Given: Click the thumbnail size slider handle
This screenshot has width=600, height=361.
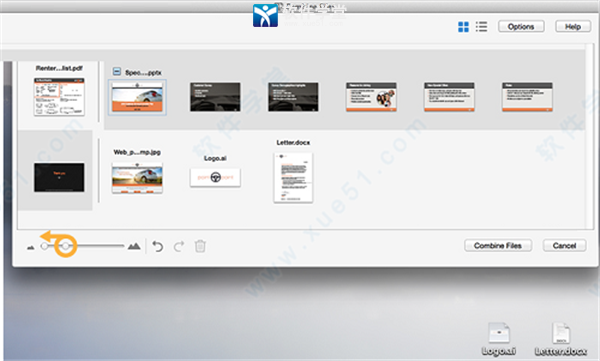Looking at the screenshot, I should pos(66,246).
